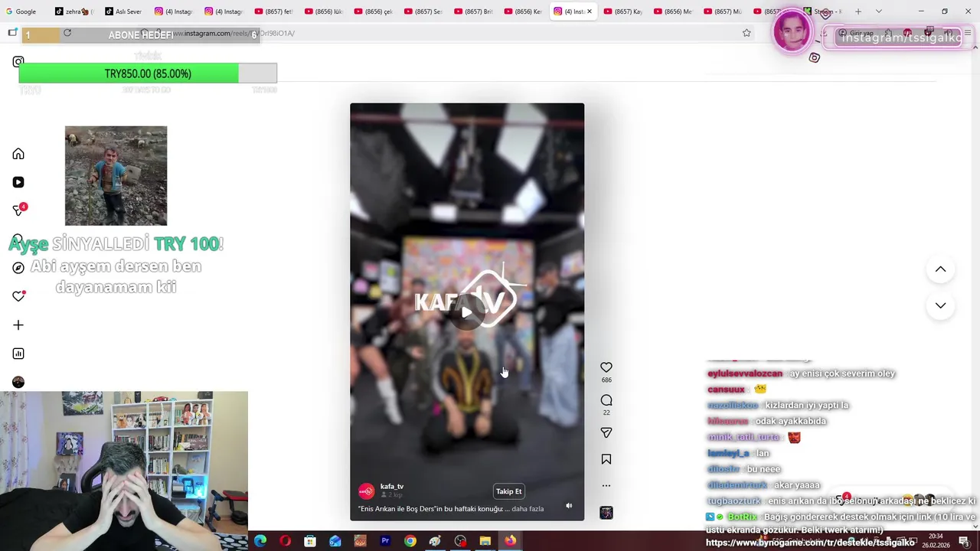Click the 22 comments count

tap(606, 412)
